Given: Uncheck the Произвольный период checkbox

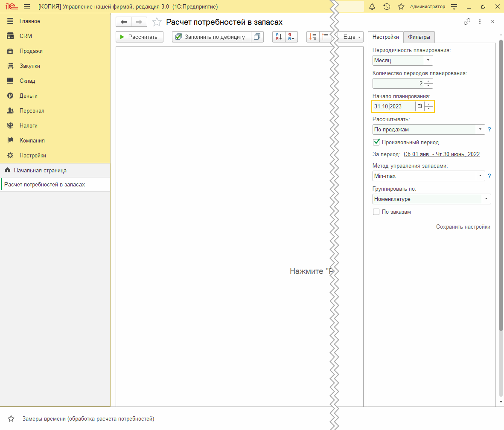Looking at the screenshot, I should (376, 142).
